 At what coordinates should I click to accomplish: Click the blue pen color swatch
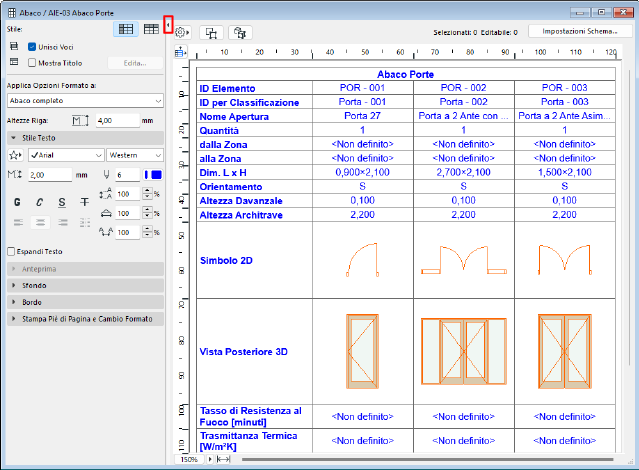[155, 175]
